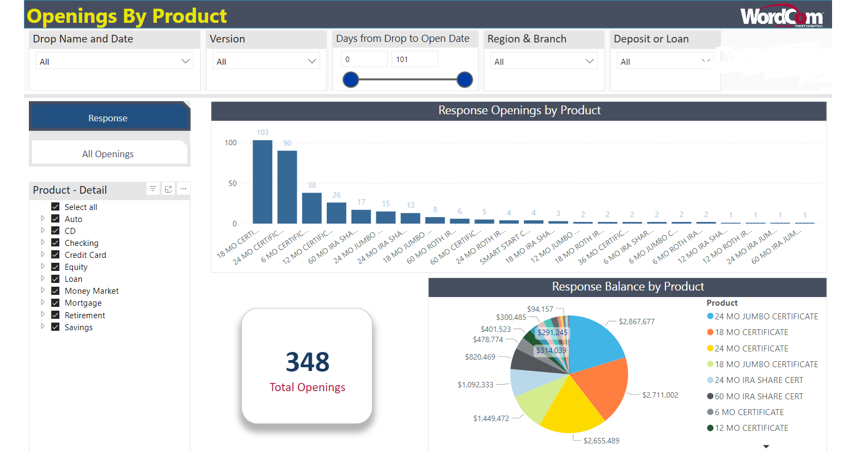Open focus mode for Product - Detail slicer
868x451 pixels.
pyautogui.click(x=168, y=189)
